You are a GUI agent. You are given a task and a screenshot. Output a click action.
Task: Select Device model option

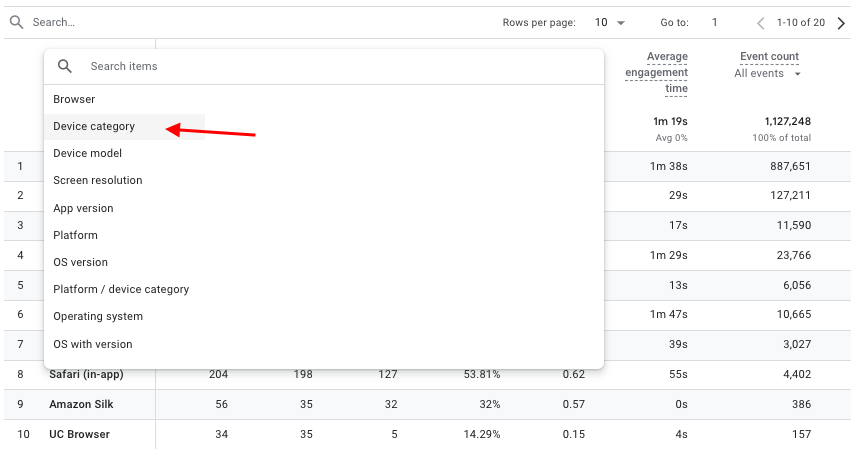(x=88, y=154)
